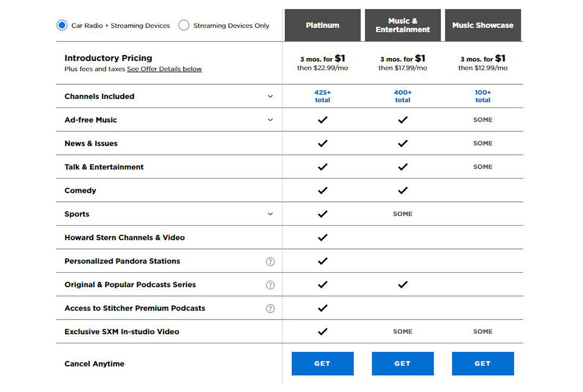Click the 400+ total channels link

point(403,96)
